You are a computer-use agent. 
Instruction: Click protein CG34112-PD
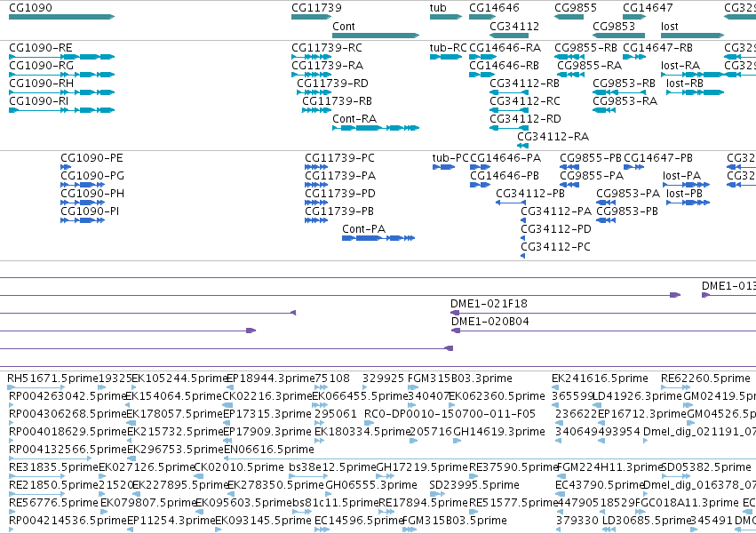point(522,238)
